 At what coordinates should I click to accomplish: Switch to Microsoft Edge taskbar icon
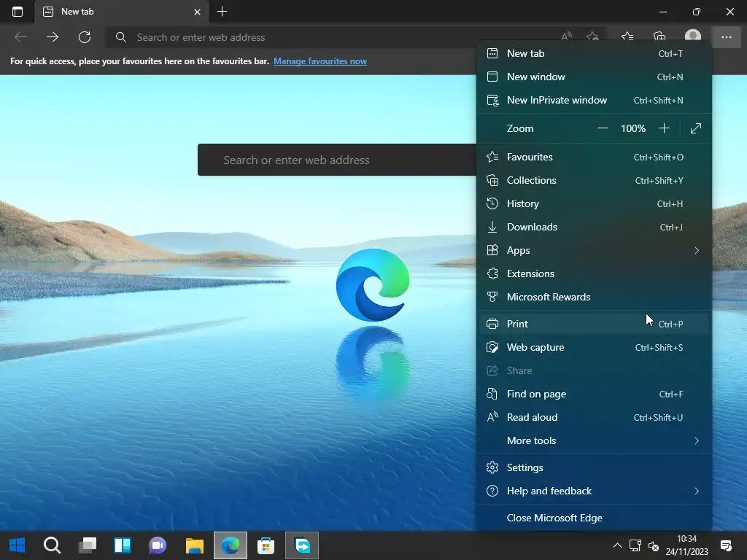coord(230,545)
